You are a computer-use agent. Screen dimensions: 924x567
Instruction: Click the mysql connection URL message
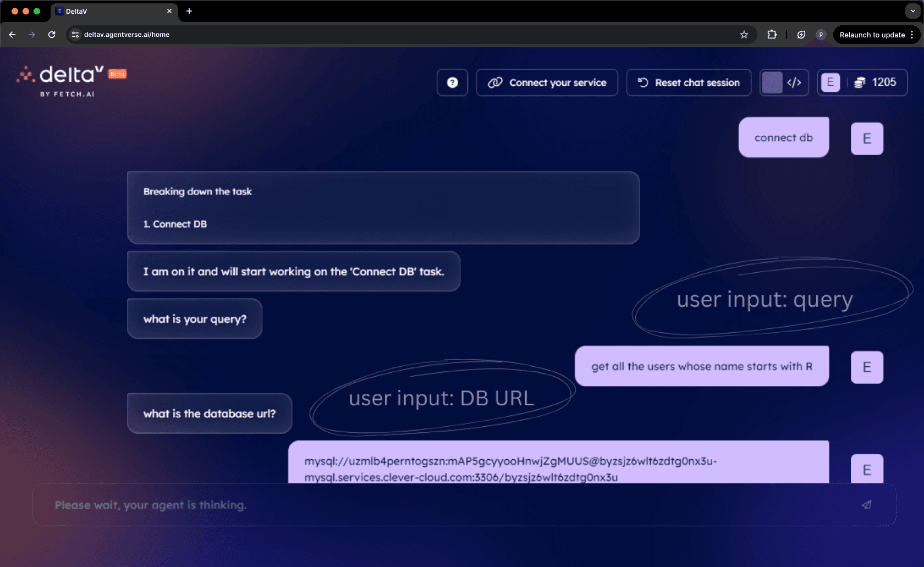click(x=558, y=463)
